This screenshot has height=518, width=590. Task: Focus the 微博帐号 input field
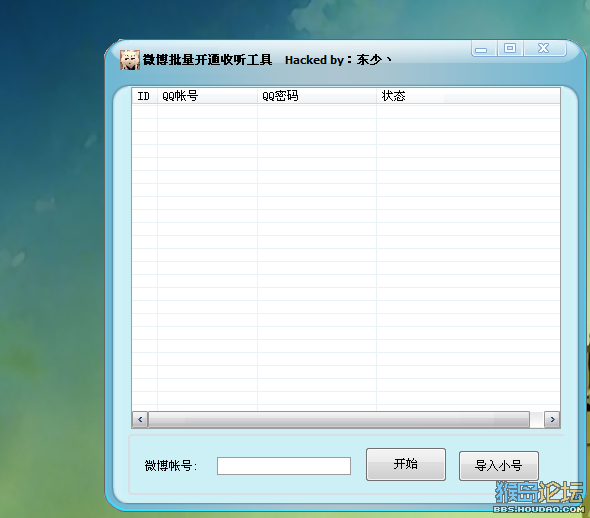click(284, 466)
